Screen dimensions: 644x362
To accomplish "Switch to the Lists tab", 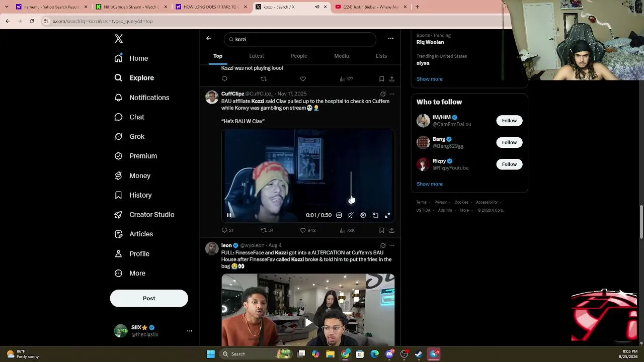I will [381, 56].
